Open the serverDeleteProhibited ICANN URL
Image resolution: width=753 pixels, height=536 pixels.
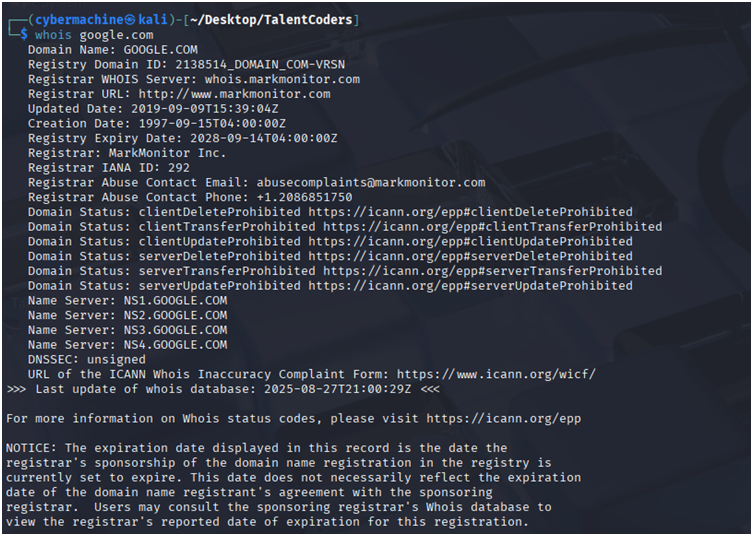(x=470, y=256)
